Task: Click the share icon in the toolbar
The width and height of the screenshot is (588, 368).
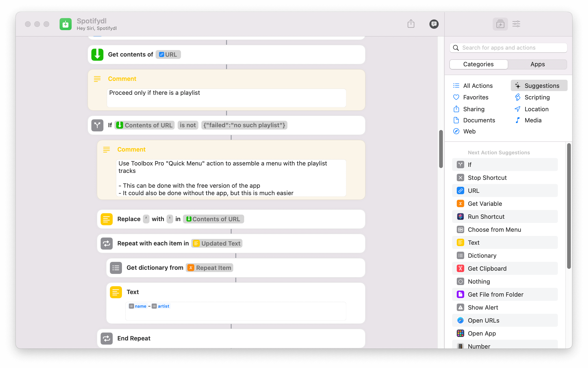Action: pos(411,24)
